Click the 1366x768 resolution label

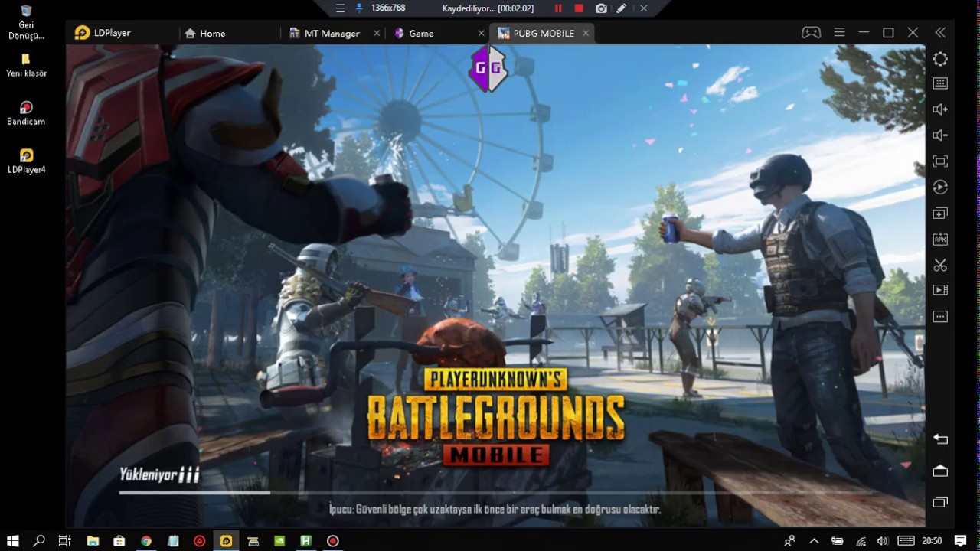[388, 8]
